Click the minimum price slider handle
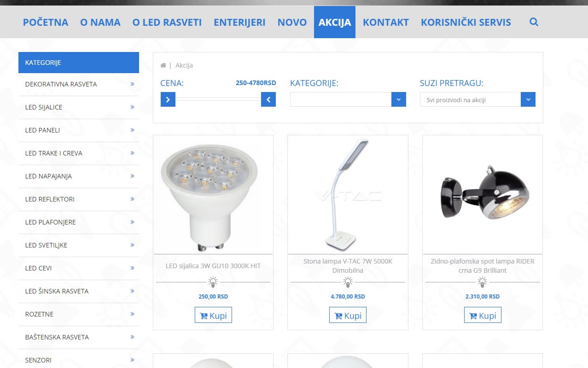 coord(168,99)
